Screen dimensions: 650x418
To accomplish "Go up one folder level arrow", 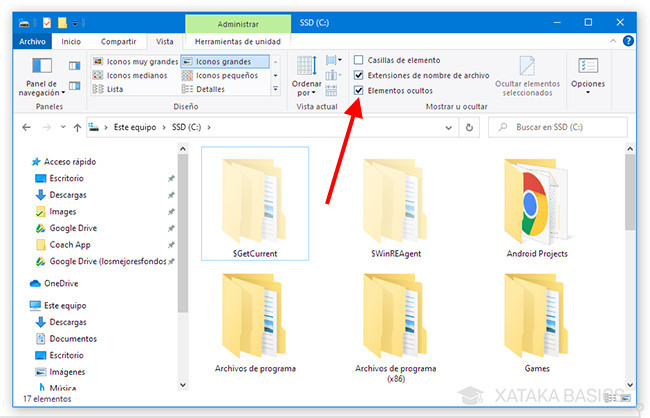I will point(76,128).
